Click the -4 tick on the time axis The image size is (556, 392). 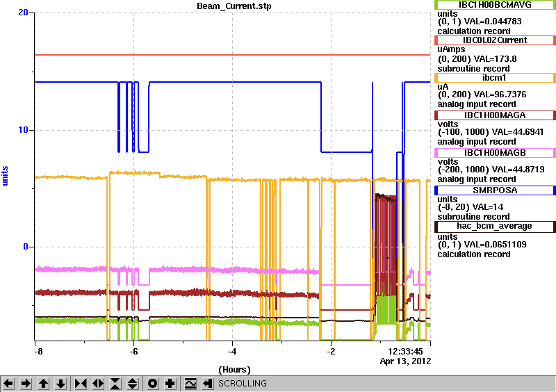pos(231,352)
